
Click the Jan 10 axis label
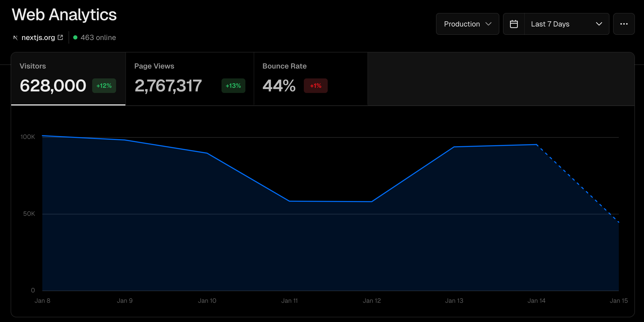[x=207, y=301]
